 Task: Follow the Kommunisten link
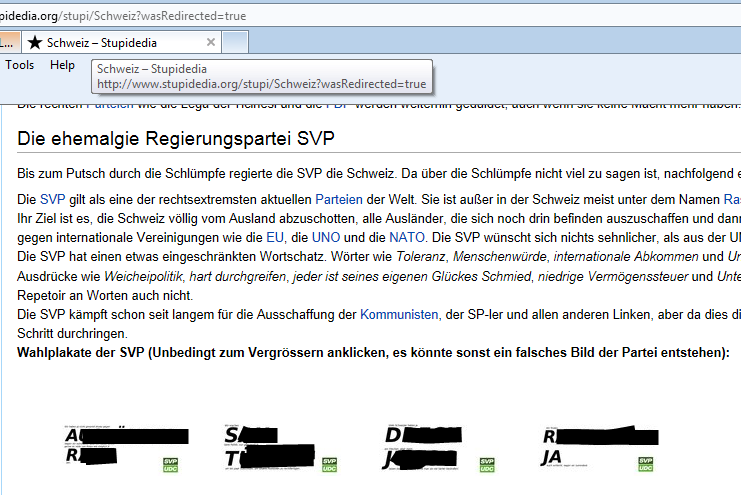click(x=399, y=314)
